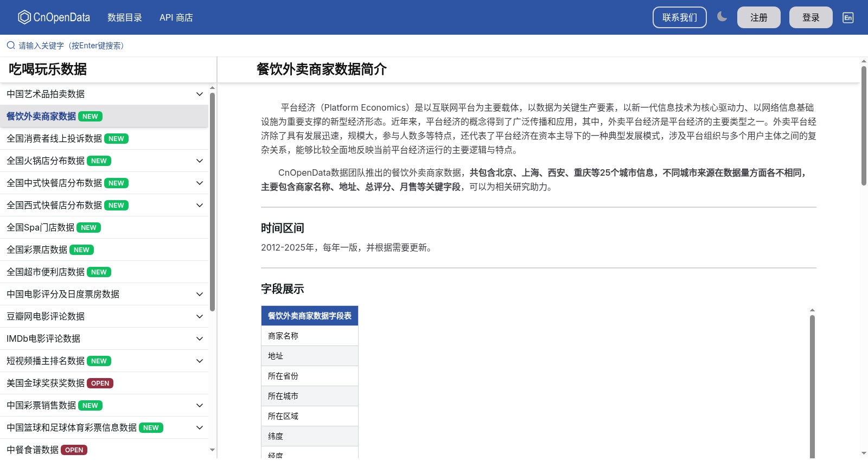Expand 中国电影评分及日度票房数据 chevron
The width and height of the screenshot is (868, 467).
point(200,294)
